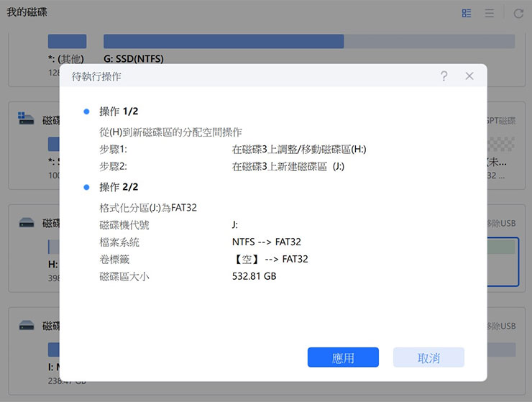Click the refresh disks icon
The height and width of the screenshot is (402, 532).
click(518, 14)
